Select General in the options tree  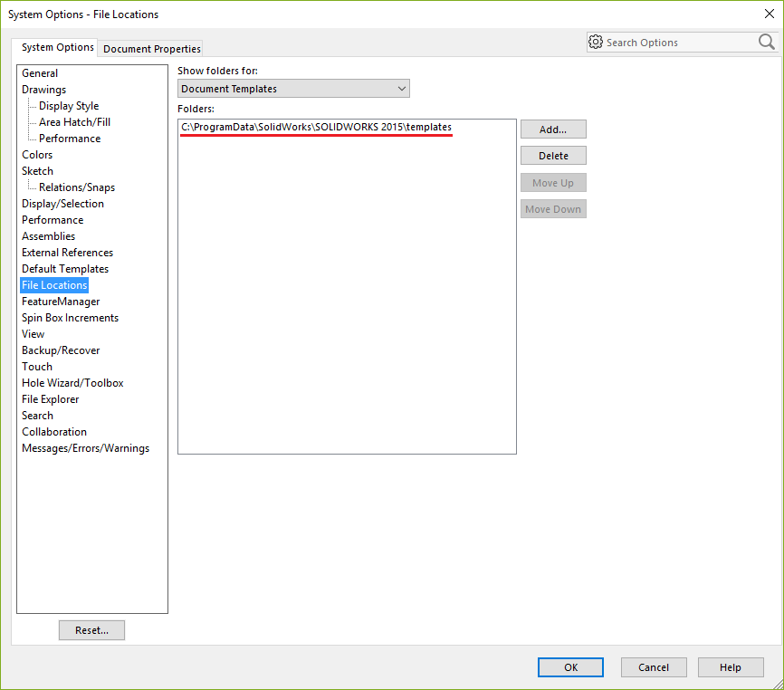pos(40,73)
